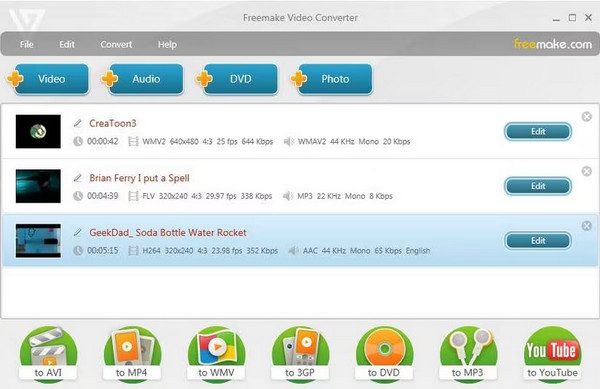Burn to DVD
600x389 pixels.
(384, 354)
